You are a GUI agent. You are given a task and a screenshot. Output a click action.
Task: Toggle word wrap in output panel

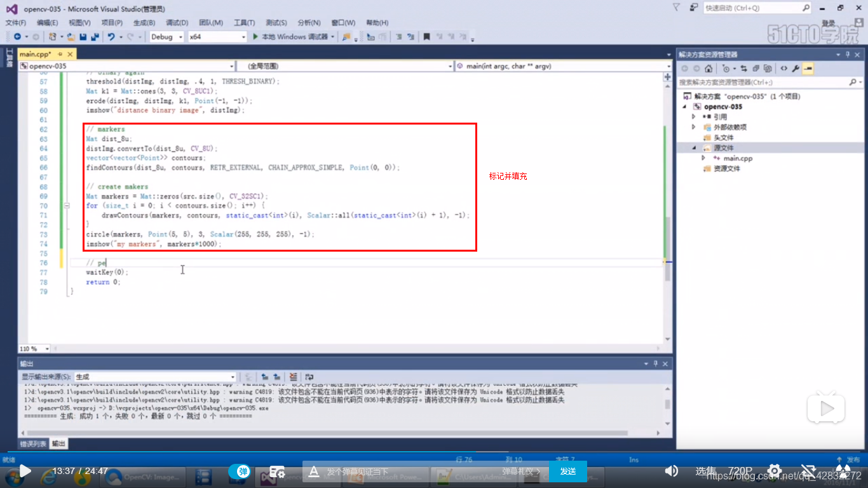[x=309, y=377]
